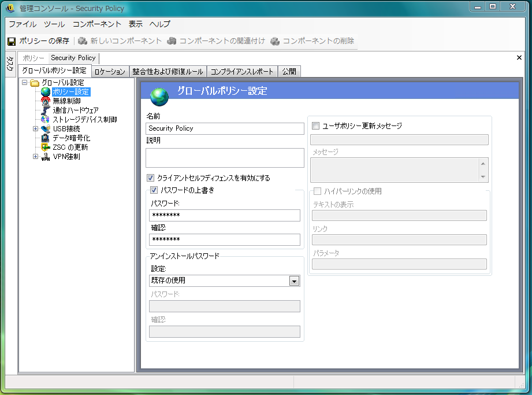
Task: Click the データ暗号化 lock icon
Action: pyautogui.click(x=46, y=138)
